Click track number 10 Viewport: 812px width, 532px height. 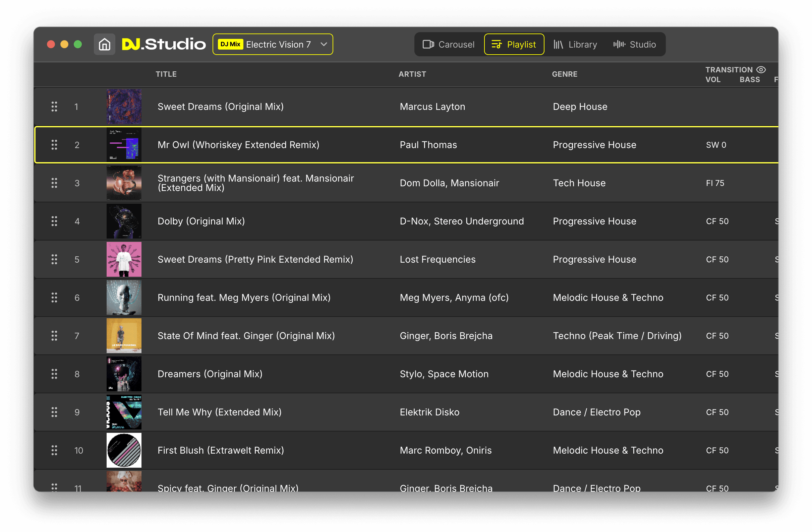(79, 451)
